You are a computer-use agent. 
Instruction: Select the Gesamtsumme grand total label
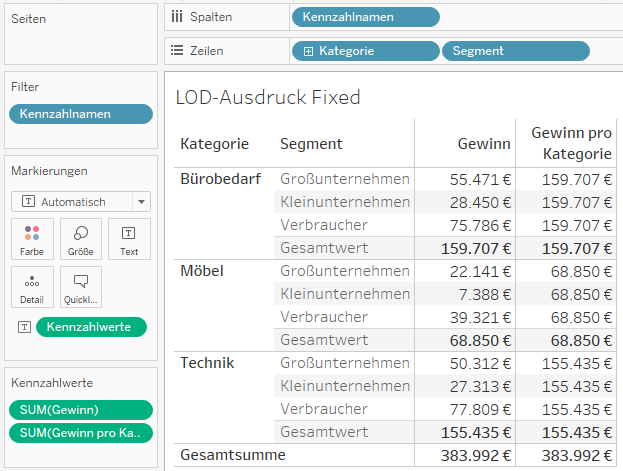click(233, 455)
